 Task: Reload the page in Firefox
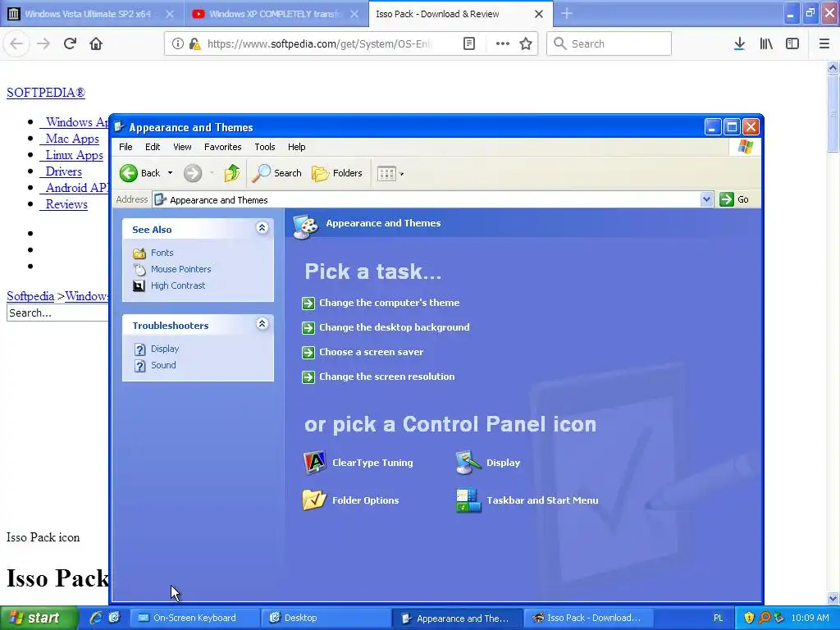pos(70,43)
